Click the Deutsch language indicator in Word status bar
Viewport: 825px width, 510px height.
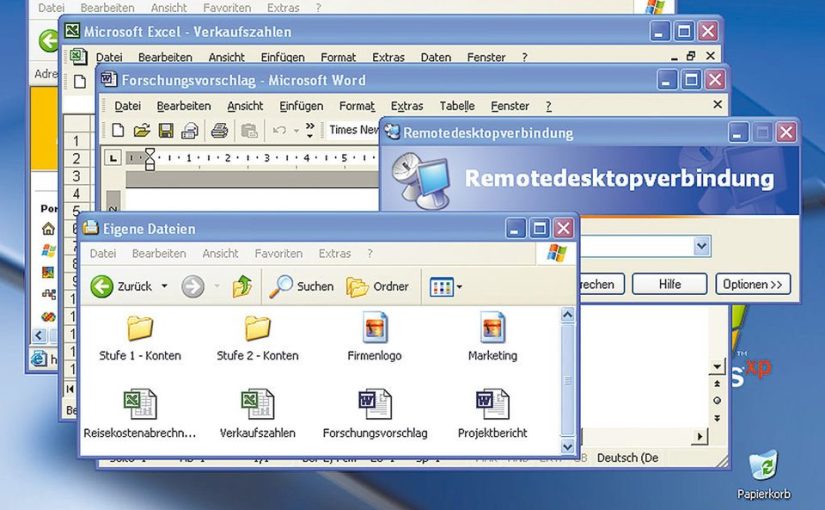[x=628, y=458]
